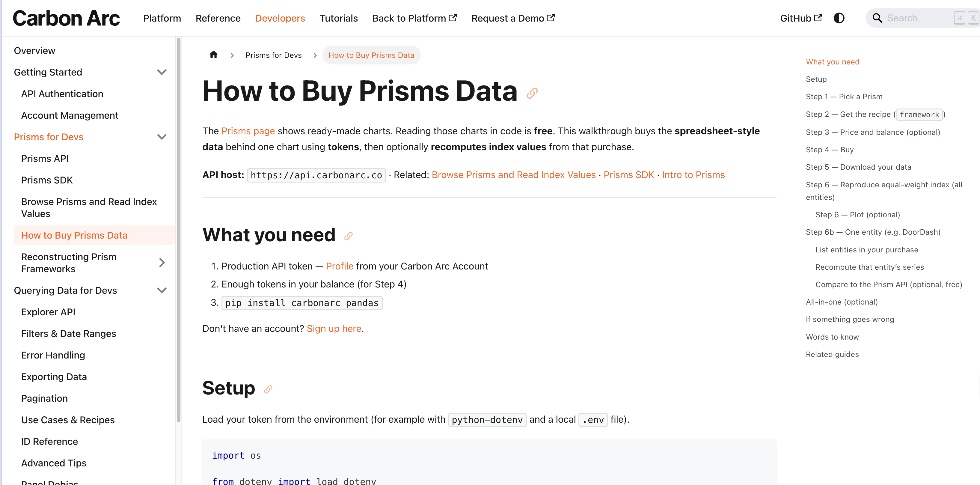The width and height of the screenshot is (980, 485).
Task: Open Account Management sidebar page
Action: (x=70, y=115)
